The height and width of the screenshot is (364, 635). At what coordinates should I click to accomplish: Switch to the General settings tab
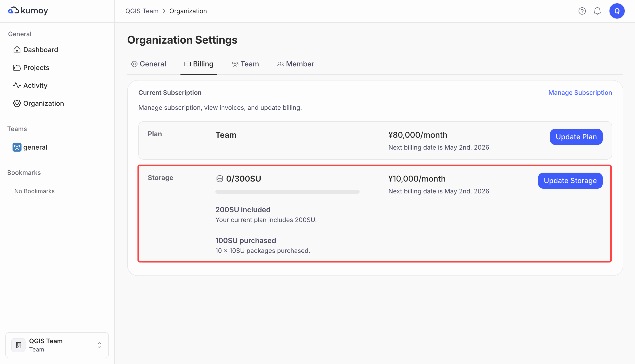149,64
